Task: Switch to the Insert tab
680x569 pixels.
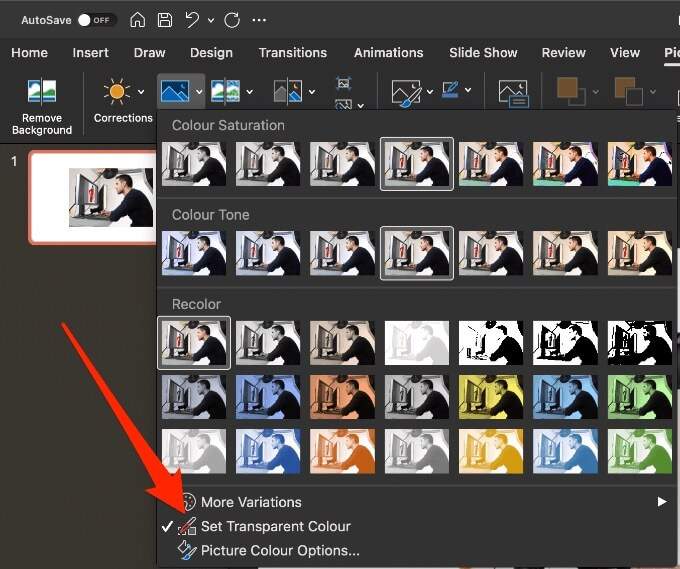Action: pyautogui.click(x=90, y=52)
